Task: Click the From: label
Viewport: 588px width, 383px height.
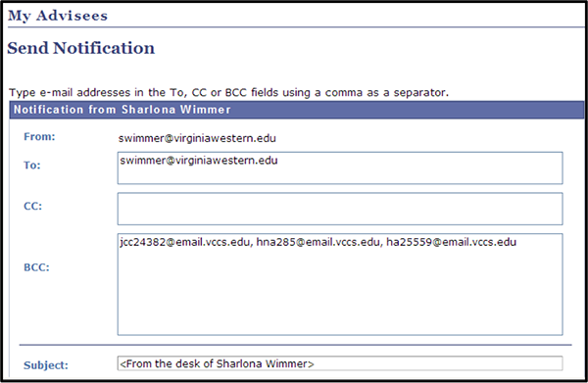Action: click(x=39, y=137)
